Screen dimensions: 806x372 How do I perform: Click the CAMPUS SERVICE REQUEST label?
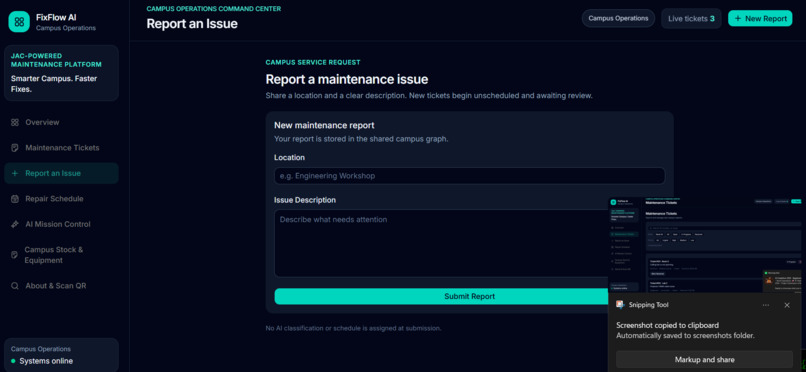(x=313, y=62)
